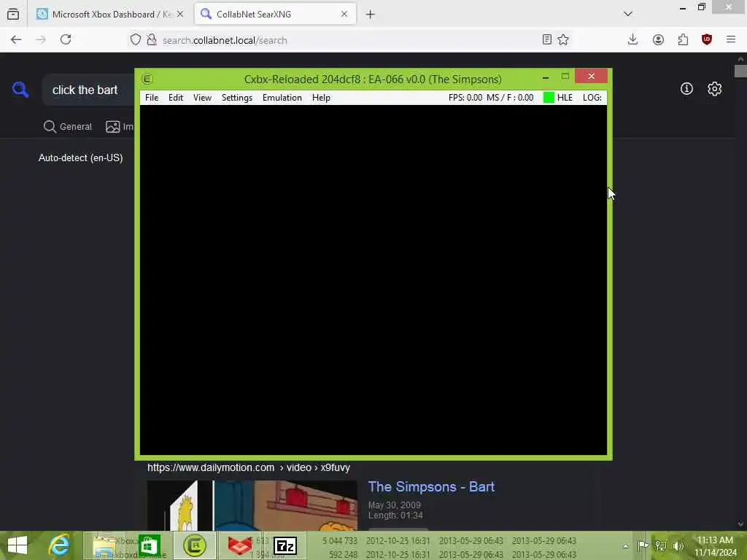
Task: Close the Microsoft Xbox Dashboard tab
Action: pyautogui.click(x=180, y=15)
